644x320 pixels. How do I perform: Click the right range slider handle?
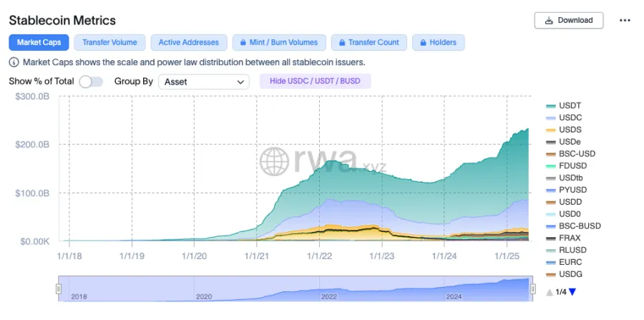(532, 289)
